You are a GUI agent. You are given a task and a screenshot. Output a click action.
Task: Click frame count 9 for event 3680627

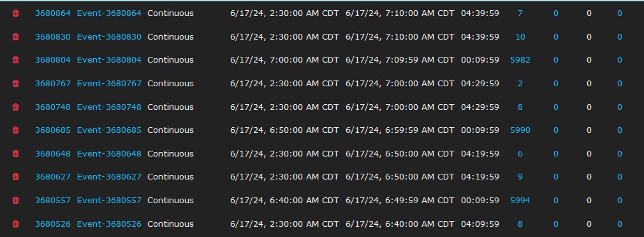pos(520,177)
